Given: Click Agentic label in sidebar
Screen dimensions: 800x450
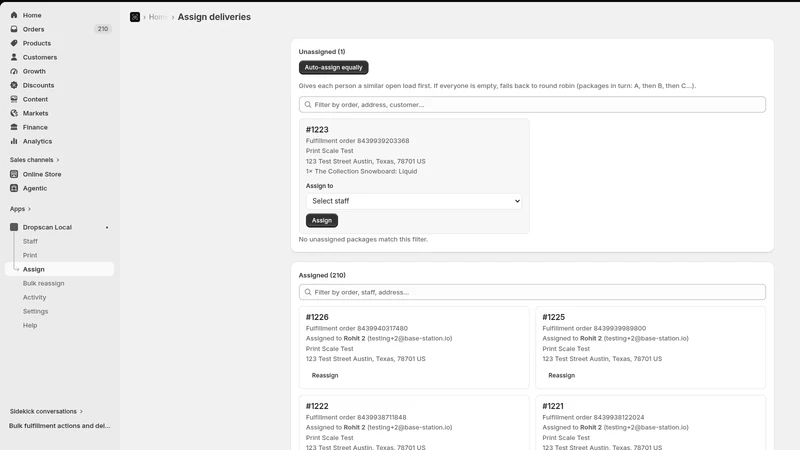Looking at the screenshot, I should point(35,188).
